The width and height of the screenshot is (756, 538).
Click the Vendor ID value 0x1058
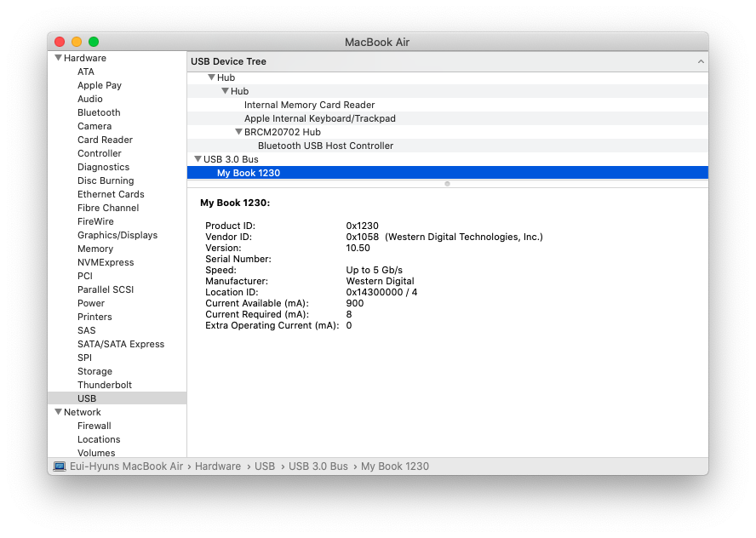pyautogui.click(x=363, y=237)
